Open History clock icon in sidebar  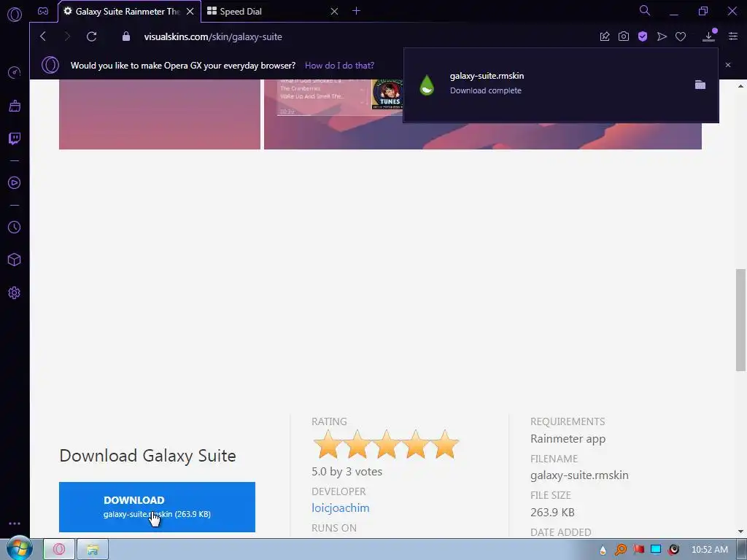[x=15, y=227]
